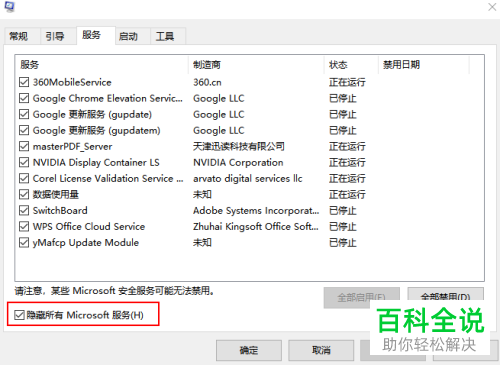Uncheck the 360MobileService checkbox
The height and width of the screenshot is (365, 500).
[24, 82]
